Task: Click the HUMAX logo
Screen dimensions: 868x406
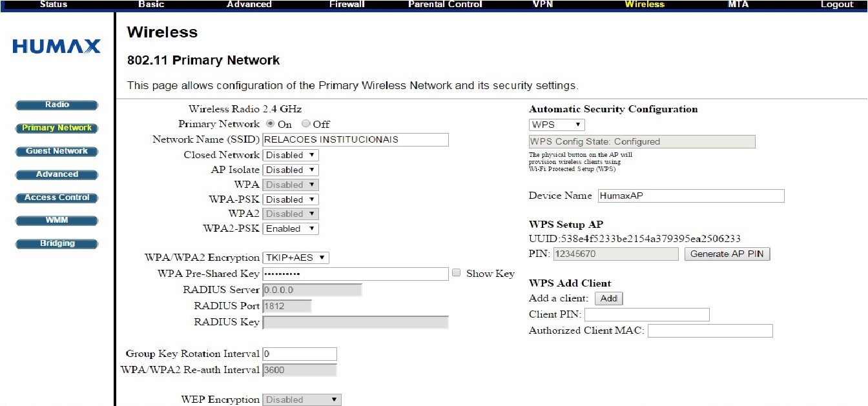Action: tap(57, 46)
